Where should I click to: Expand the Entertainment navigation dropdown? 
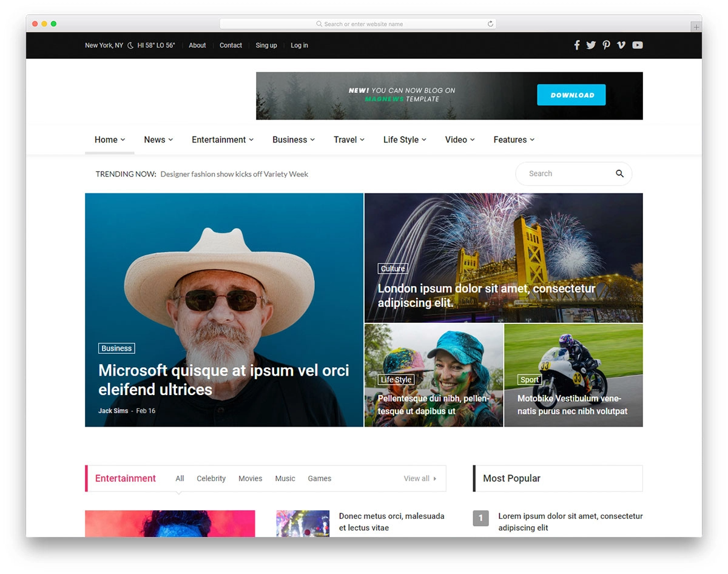[x=223, y=140]
